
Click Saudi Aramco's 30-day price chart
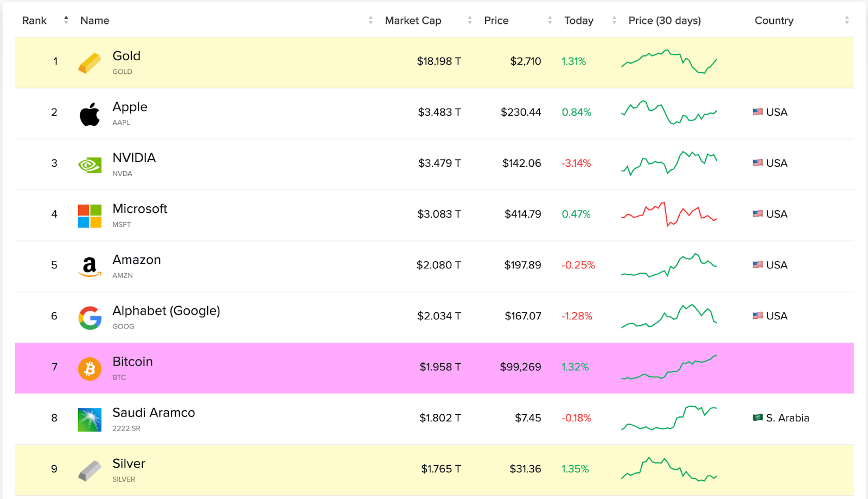pos(669,418)
